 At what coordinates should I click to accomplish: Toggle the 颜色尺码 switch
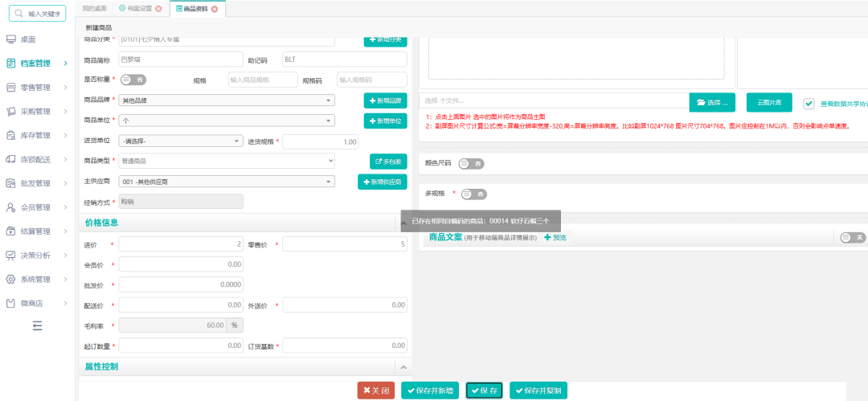point(471,163)
